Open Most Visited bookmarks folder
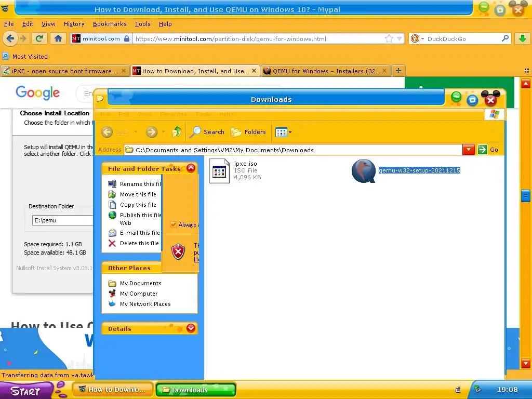 [25, 56]
